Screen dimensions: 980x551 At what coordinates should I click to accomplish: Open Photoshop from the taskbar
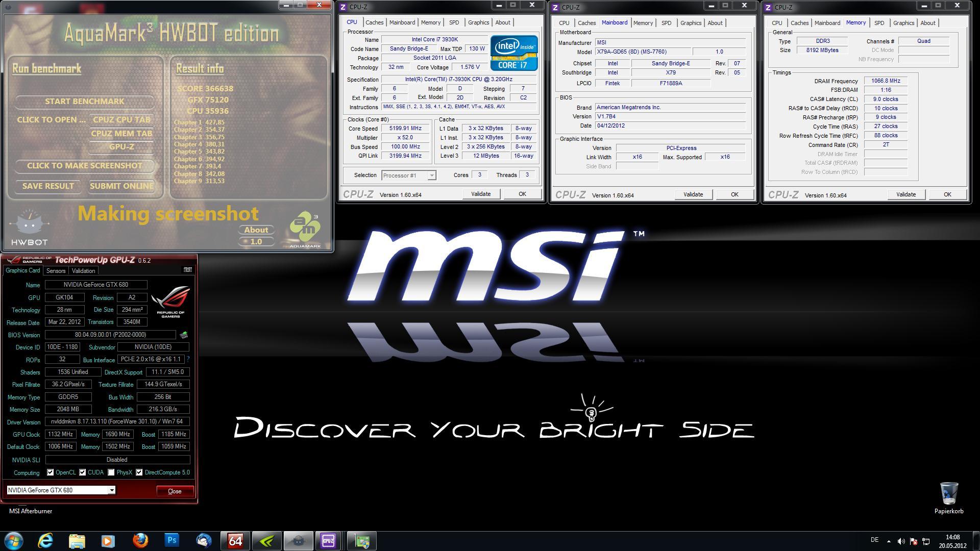[x=171, y=541]
